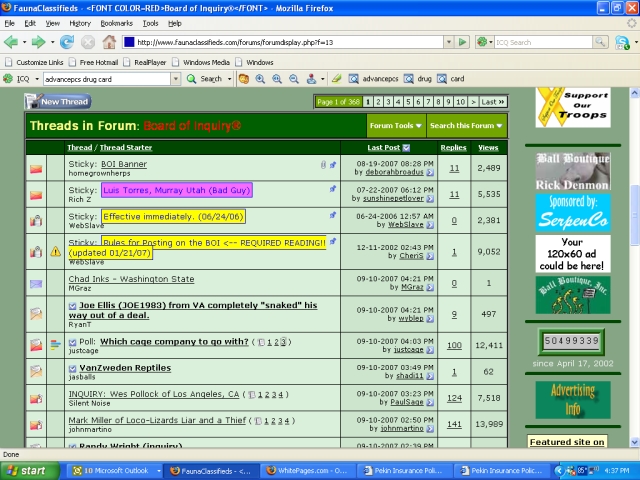
Task: Click the Forward navigation arrow
Action: [38, 42]
